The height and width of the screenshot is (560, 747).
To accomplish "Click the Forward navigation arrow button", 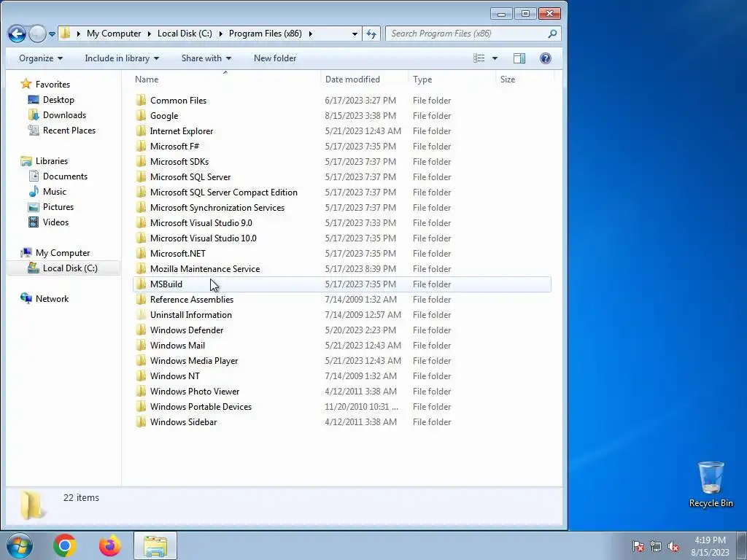I will coord(37,34).
